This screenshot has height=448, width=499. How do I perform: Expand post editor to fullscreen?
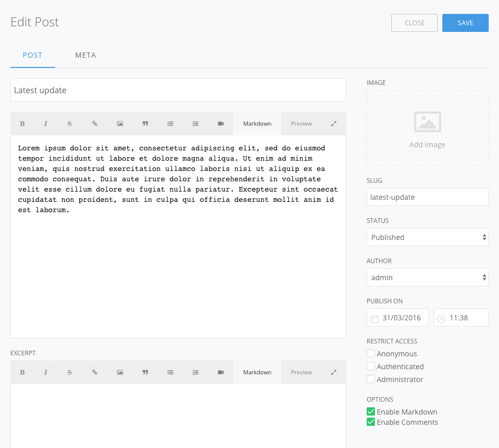point(334,124)
